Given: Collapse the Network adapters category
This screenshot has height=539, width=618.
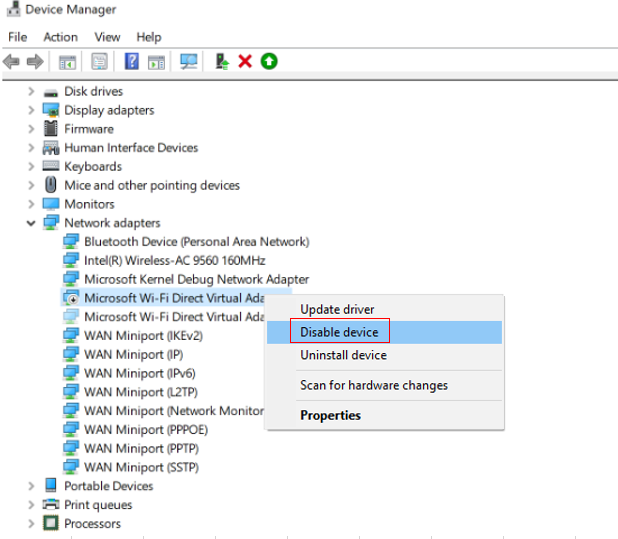Looking at the screenshot, I should 31,223.
